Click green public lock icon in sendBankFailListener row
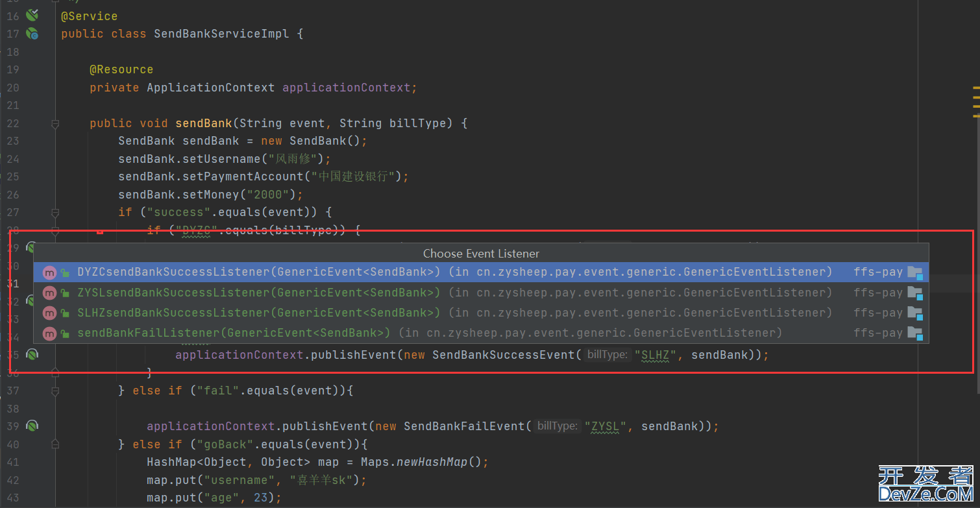Image resolution: width=980 pixels, height=508 pixels. [x=65, y=333]
